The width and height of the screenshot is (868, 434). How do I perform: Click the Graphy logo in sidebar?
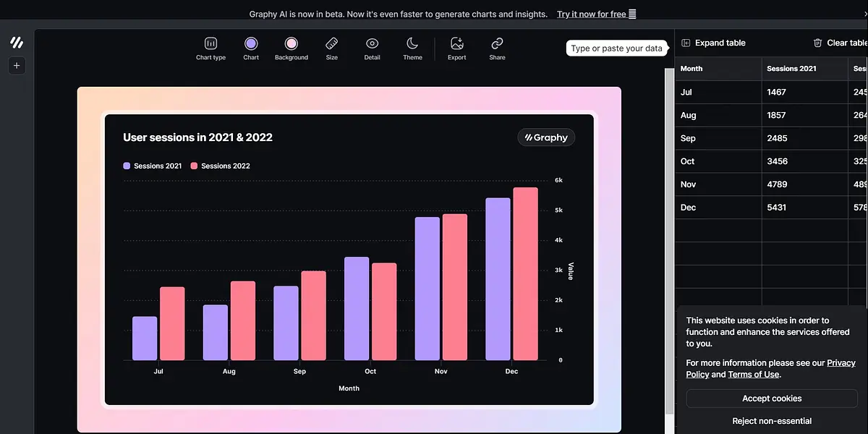[x=17, y=43]
